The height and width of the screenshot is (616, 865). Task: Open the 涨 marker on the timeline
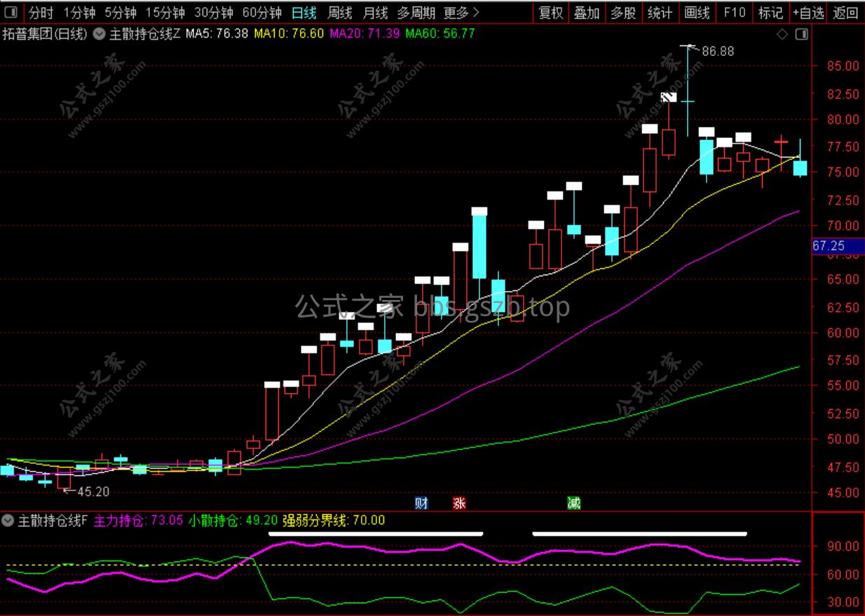pos(459,503)
